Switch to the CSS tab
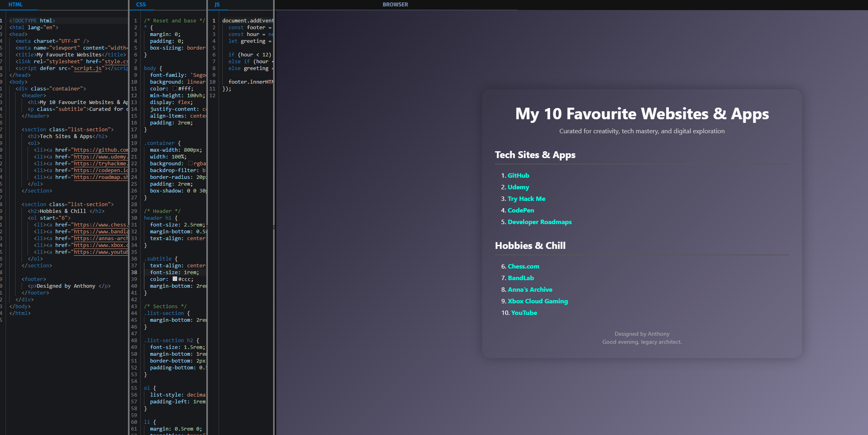The image size is (868, 435). point(141,4)
